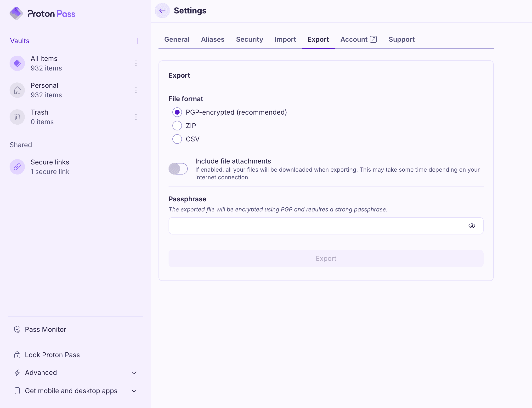532x408 pixels.
Task: Choose the CSV export format
Action: (177, 139)
